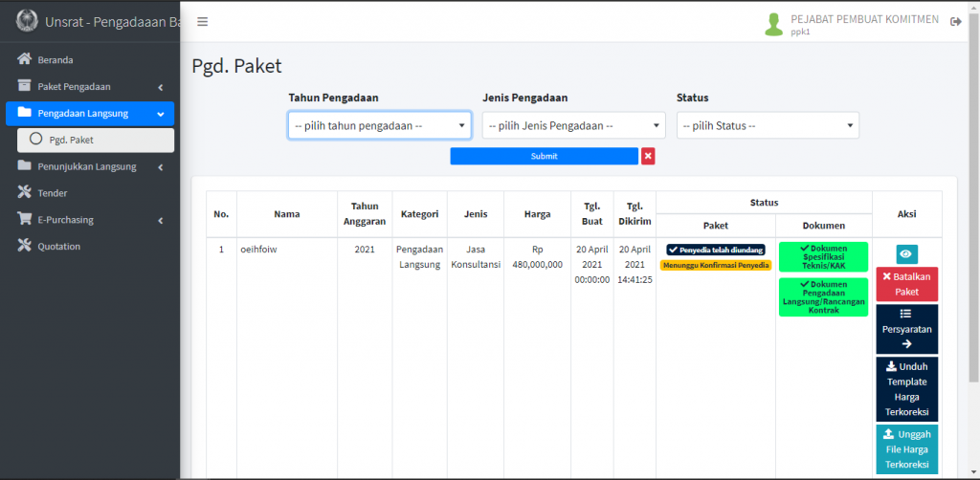980x480 pixels.
Task: Collapse the Pengadaan Langsung menu
Action: [90, 113]
